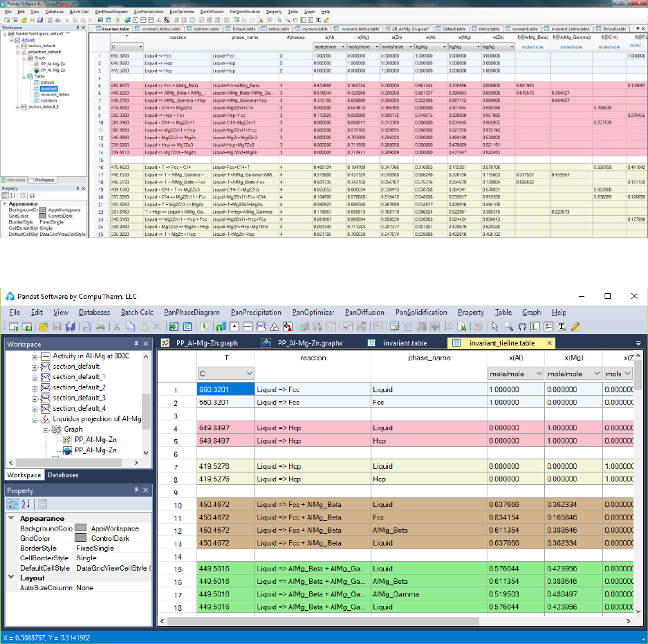Click the scissors Cut icon in lower toolbar
This screenshot has width=648, height=644.
117,327
